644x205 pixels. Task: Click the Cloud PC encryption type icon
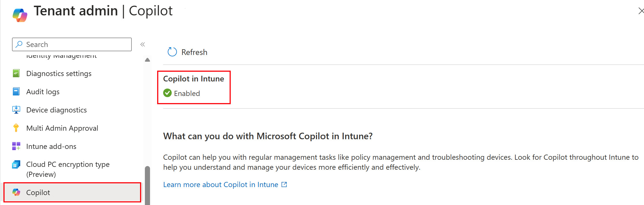pyautogui.click(x=16, y=164)
